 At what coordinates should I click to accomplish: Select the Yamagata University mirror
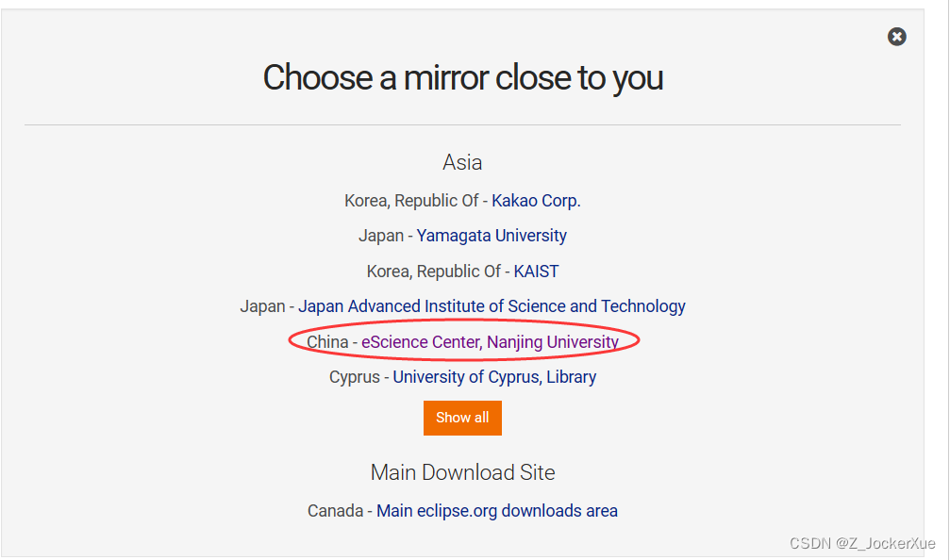pyautogui.click(x=492, y=236)
